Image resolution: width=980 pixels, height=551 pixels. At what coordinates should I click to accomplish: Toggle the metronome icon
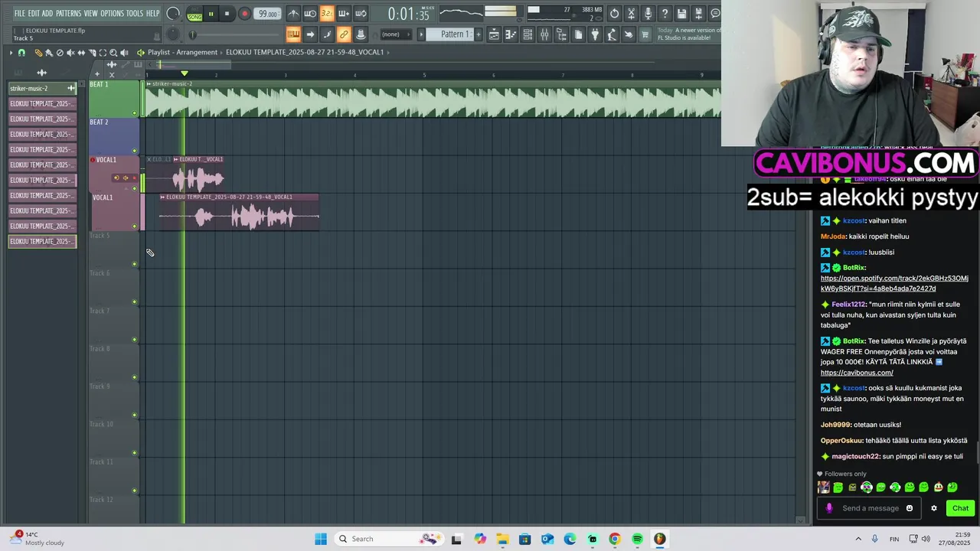point(293,14)
